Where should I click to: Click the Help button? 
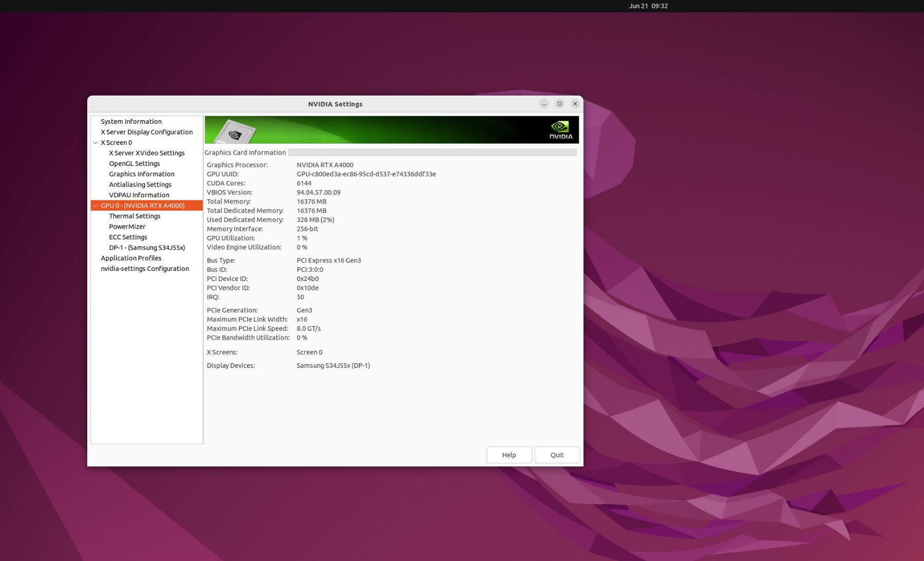click(x=509, y=455)
